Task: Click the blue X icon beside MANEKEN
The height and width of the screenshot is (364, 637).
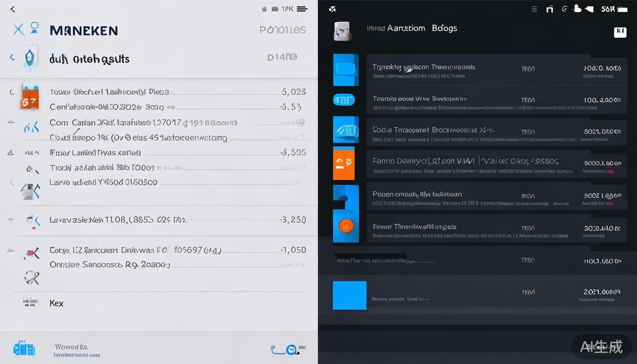Action: (18, 29)
